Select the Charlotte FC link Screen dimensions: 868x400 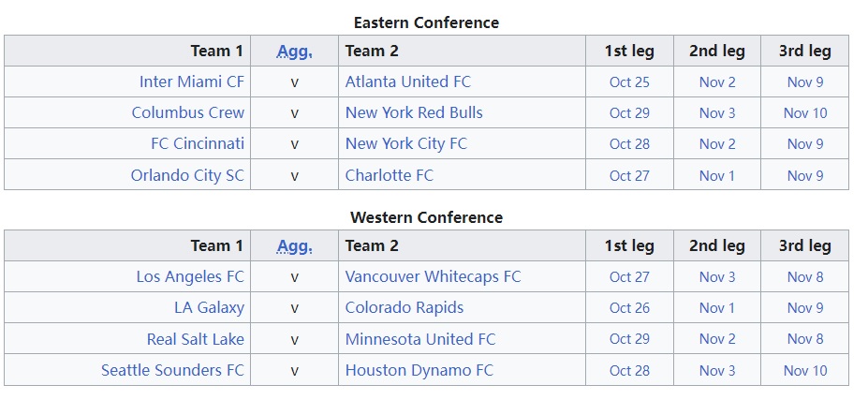pyautogui.click(x=389, y=175)
